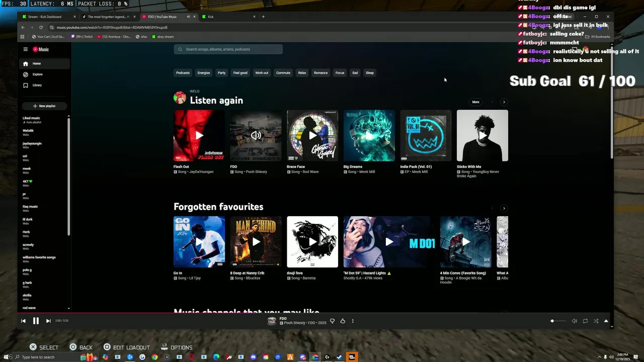Open Welo8k playlist
The width and height of the screenshot is (644, 362).
[x=44, y=133]
